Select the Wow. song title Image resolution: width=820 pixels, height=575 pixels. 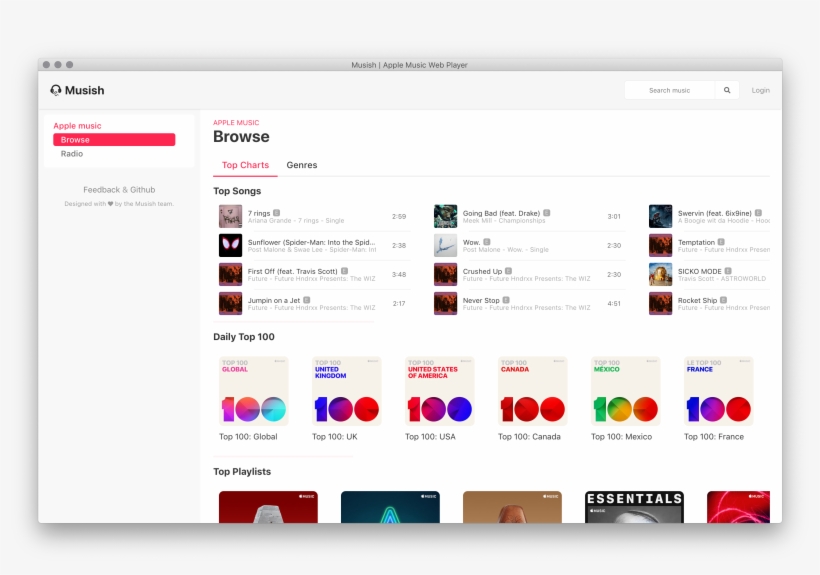[x=471, y=243]
